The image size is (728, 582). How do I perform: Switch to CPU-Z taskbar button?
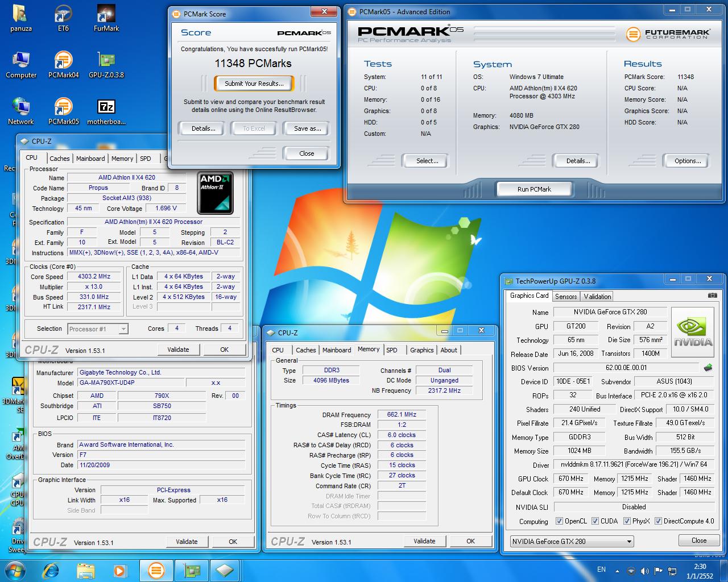[x=226, y=570]
